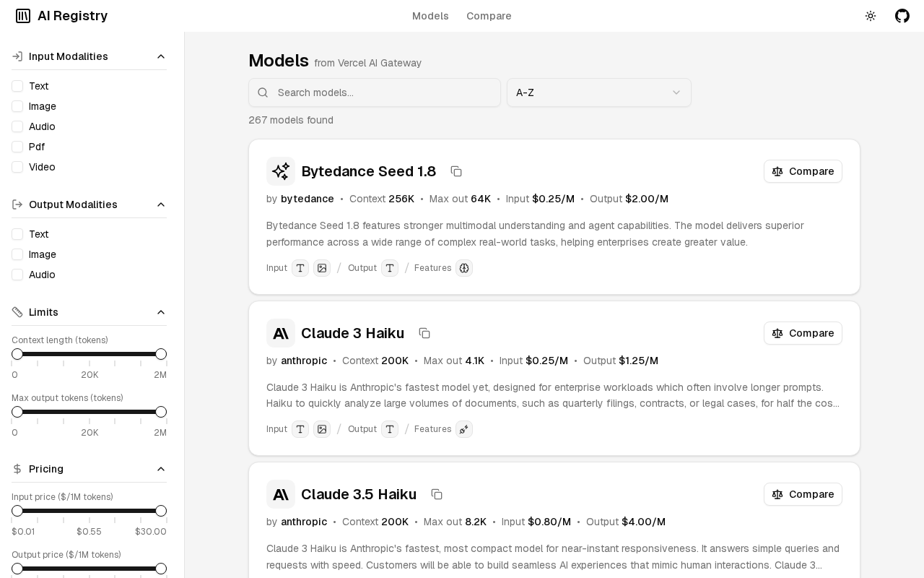This screenshot has height=578, width=924.
Task: Tick the Pdf input modality checkbox
Action: pyautogui.click(x=17, y=147)
